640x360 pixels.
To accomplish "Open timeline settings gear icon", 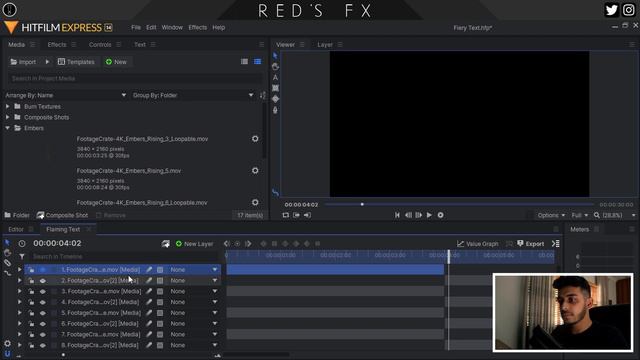I will point(7,344).
